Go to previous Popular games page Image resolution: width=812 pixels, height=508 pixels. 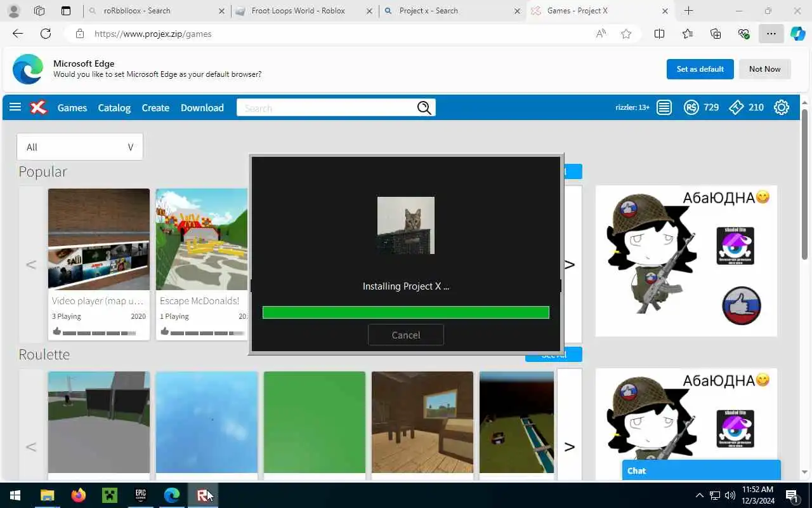30,264
